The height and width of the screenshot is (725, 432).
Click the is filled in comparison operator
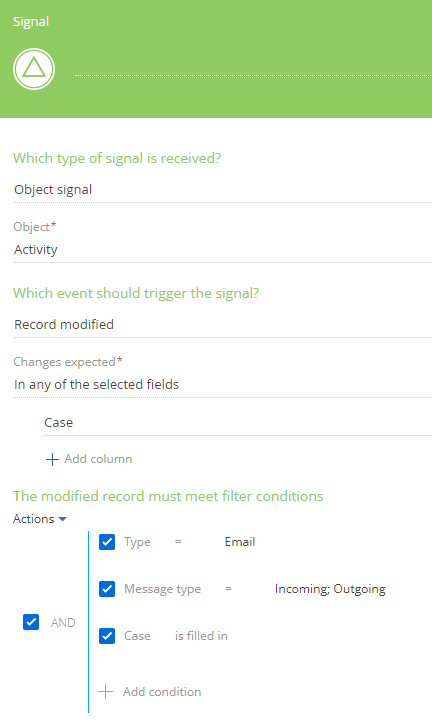click(201, 636)
